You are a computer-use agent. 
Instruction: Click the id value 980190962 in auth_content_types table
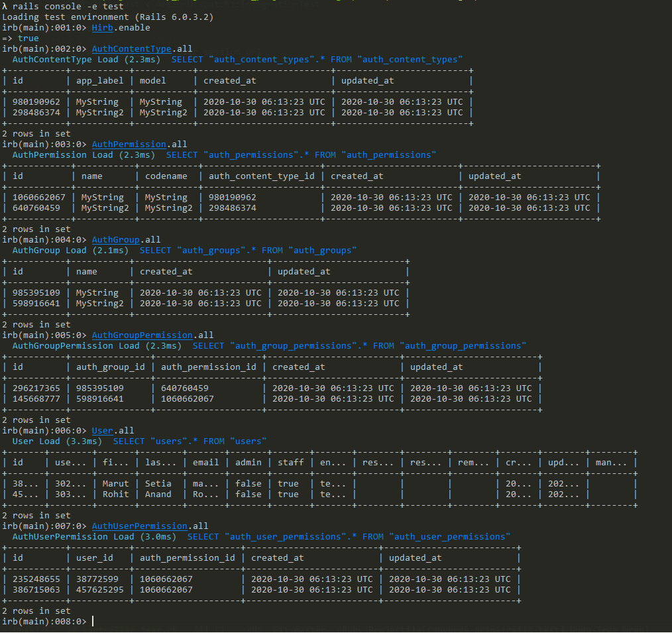[x=36, y=102]
